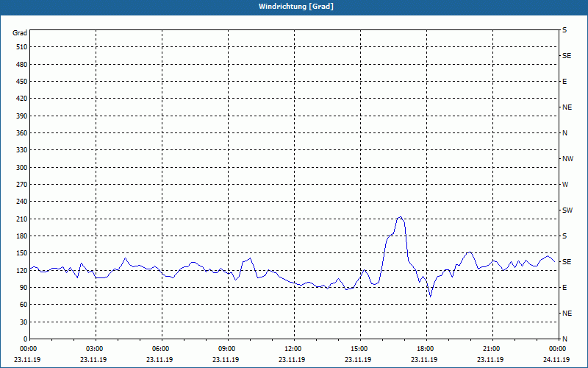Select the S compass label level with 180
588x368 pixels.
coord(564,236)
